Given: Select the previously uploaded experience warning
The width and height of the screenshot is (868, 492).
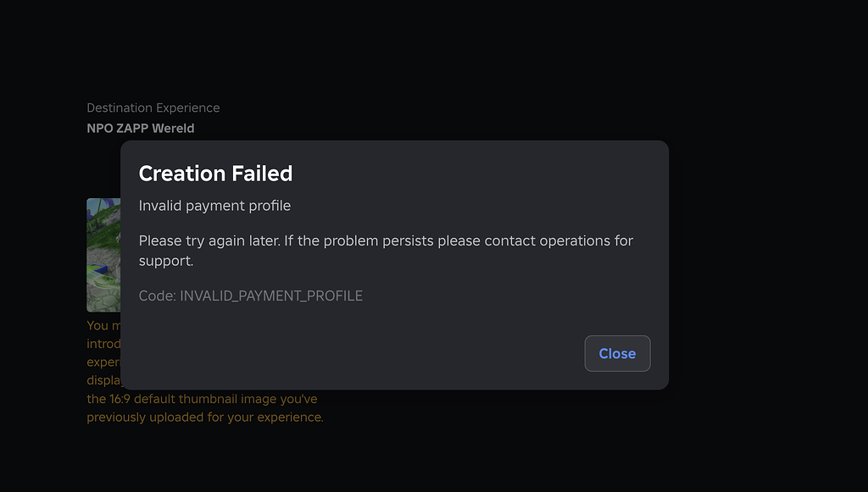Looking at the screenshot, I should 203,417.
